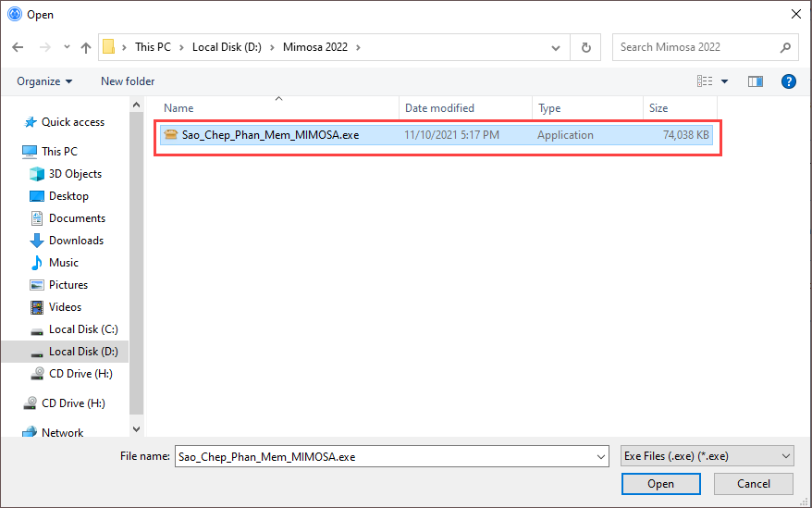Open File name dropdown arrow
The height and width of the screenshot is (508, 812).
coord(601,457)
